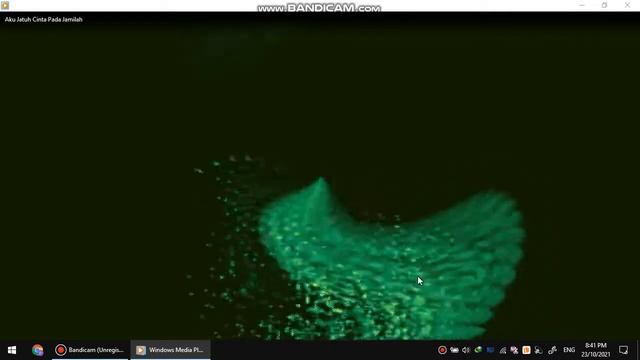Open the Windows Start menu
Viewport: 640px width, 360px height.
click(x=12, y=350)
